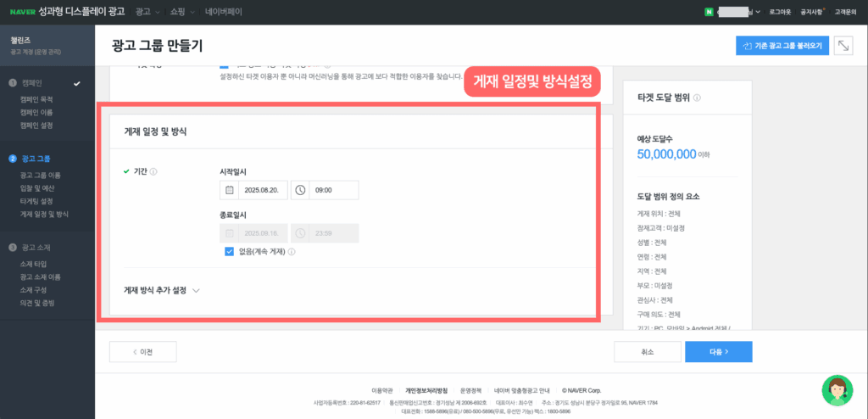Screen dimensions: 868x419
Task: Open 이용약관 footer link
Action: point(382,390)
